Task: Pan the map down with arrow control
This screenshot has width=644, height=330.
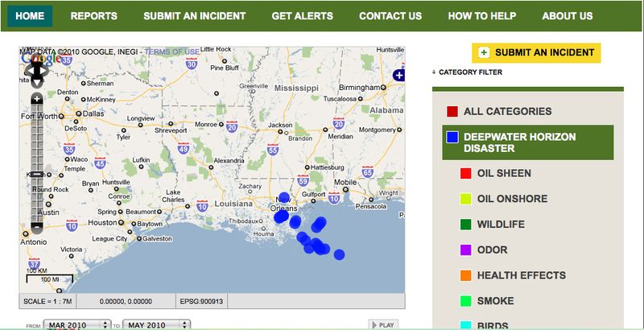Action: coord(36,82)
